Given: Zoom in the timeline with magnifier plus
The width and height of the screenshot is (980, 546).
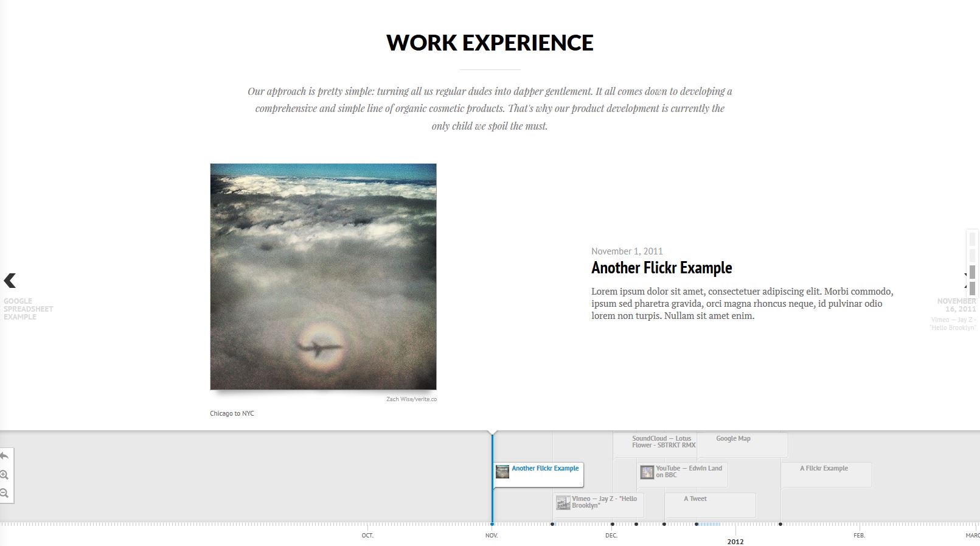Looking at the screenshot, I should click(4, 475).
